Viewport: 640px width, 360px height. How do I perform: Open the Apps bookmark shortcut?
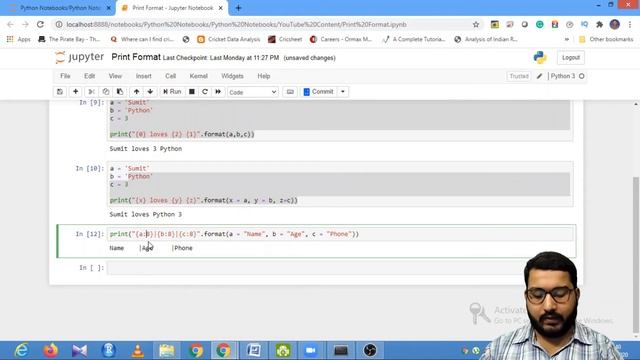pyautogui.click(x=19, y=39)
